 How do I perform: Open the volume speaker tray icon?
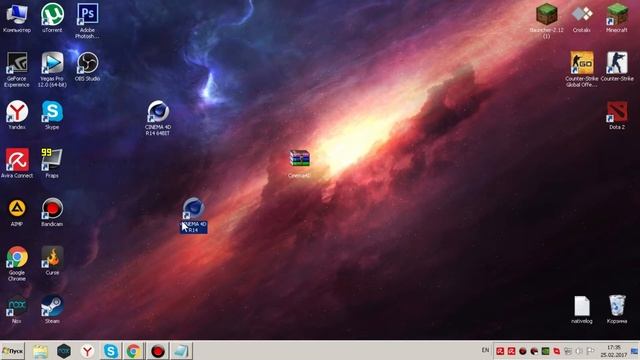pos(579,351)
